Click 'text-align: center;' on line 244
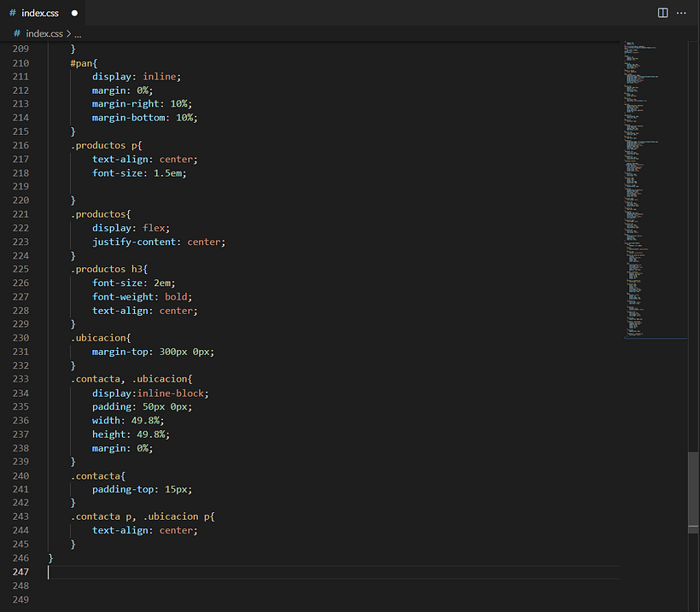This screenshot has width=700, height=612. tap(144, 530)
